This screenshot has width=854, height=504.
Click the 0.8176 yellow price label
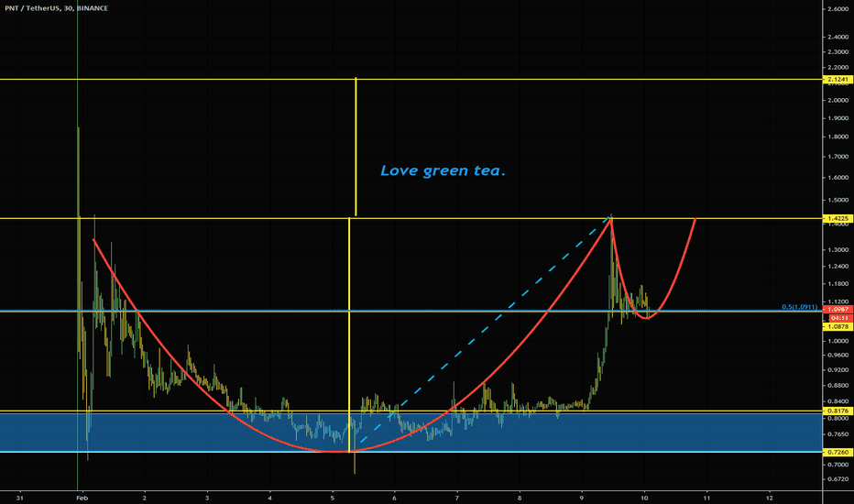pos(838,411)
